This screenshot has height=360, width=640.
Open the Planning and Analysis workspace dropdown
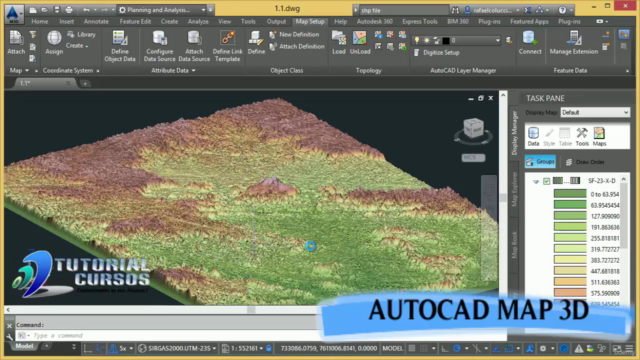point(162,10)
